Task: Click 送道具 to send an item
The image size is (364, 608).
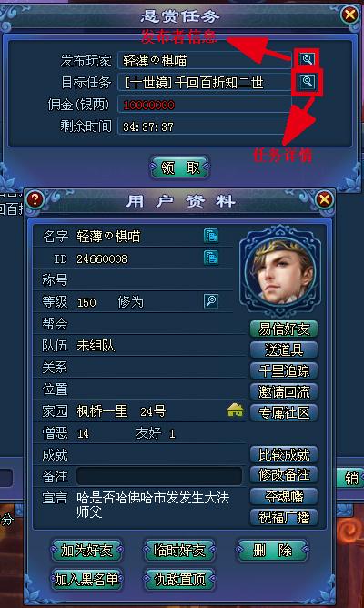Action: pyautogui.click(x=284, y=350)
